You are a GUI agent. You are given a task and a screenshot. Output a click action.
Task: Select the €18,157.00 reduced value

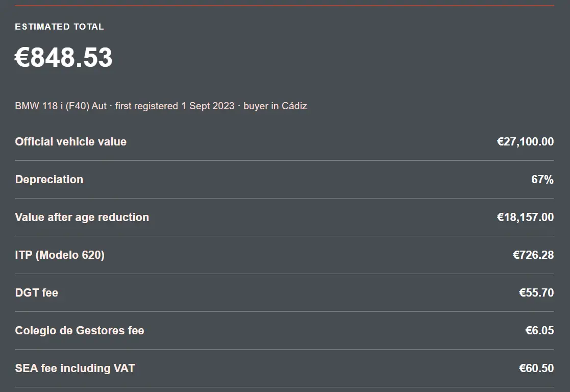coord(525,217)
